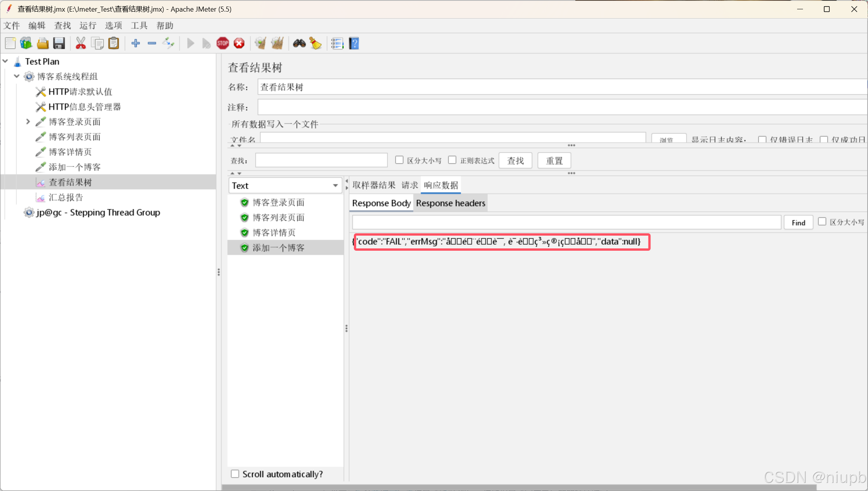Click the Add plus toolbar icon
This screenshot has height=491, width=868.
click(136, 43)
